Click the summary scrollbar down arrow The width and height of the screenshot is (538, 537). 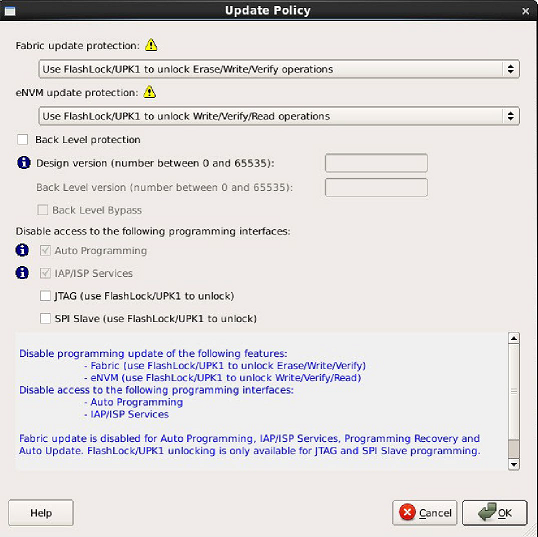514,465
